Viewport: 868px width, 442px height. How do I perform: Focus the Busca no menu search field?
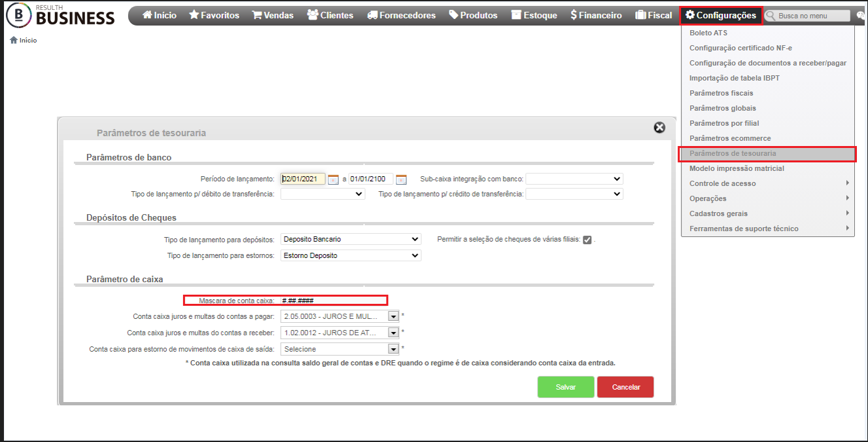click(808, 15)
